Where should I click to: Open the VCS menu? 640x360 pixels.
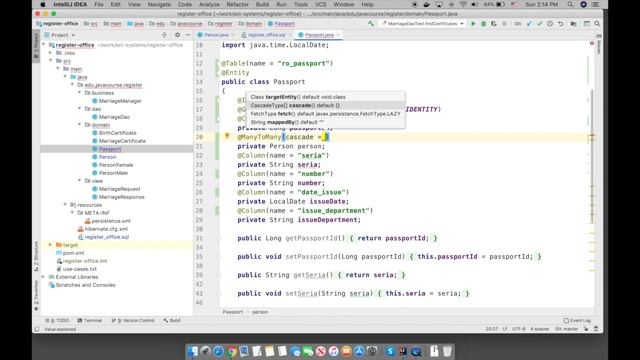tap(320, 4)
